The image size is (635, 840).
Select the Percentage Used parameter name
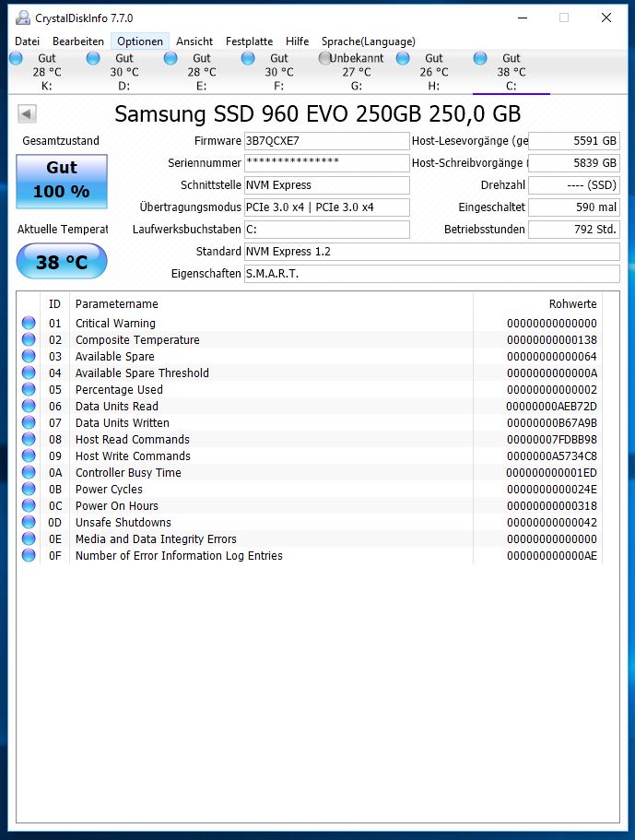[x=119, y=389]
